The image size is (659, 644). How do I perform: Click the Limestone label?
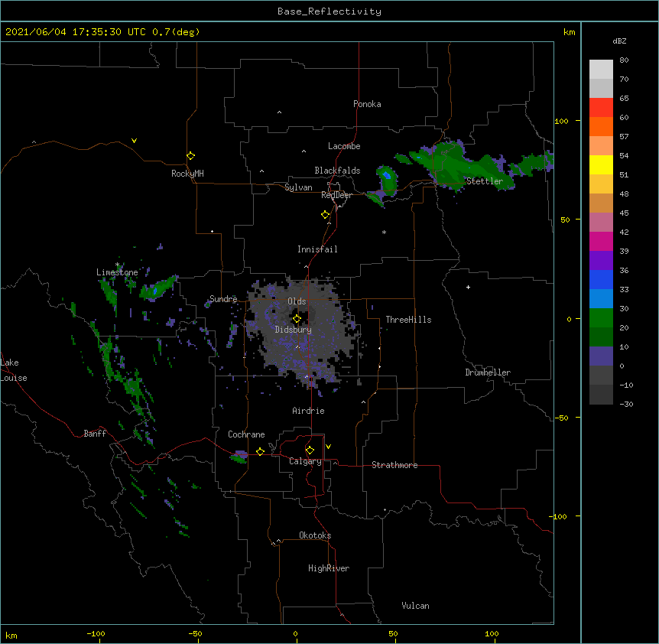click(117, 272)
